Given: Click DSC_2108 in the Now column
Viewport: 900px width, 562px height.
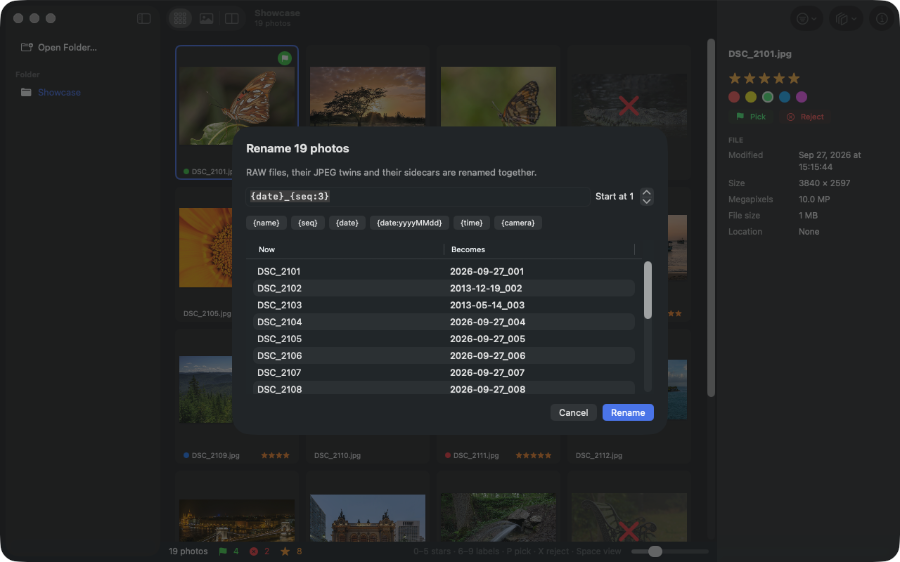Looking at the screenshot, I should pyautogui.click(x=280, y=389).
